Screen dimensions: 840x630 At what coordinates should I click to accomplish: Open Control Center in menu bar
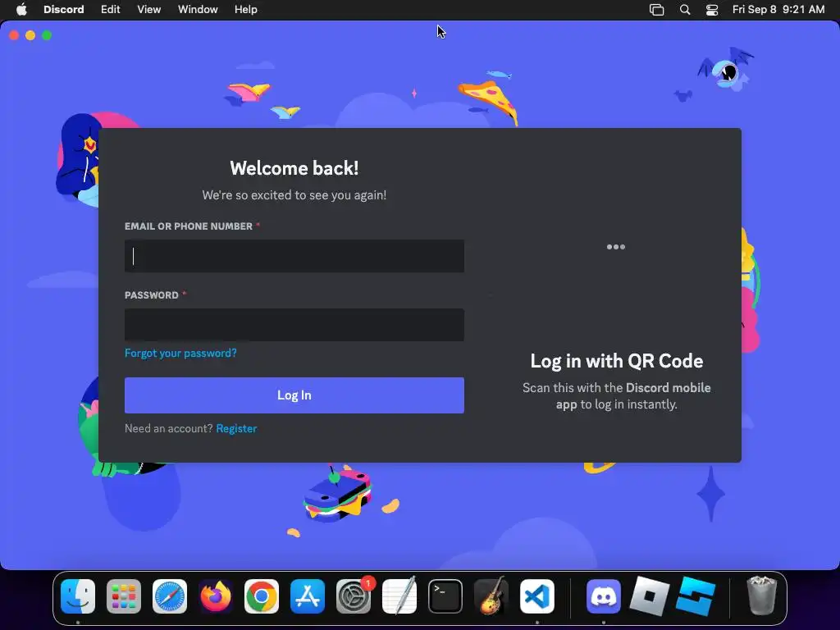(712, 10)
